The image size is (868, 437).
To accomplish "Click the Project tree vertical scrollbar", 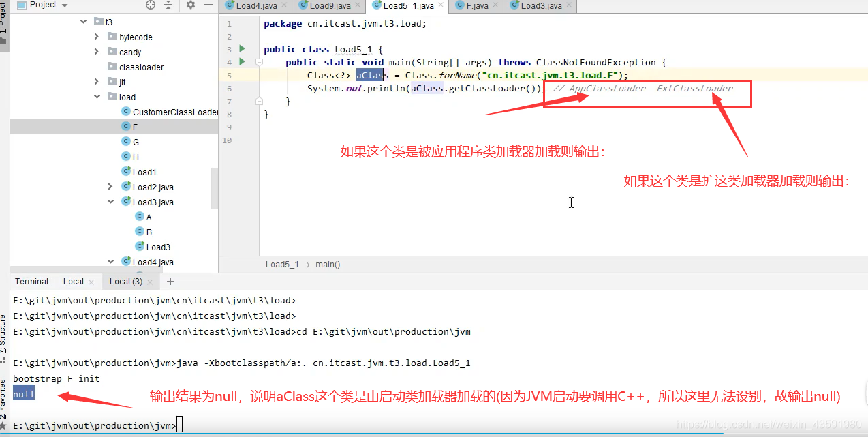I will pos(215,187).
